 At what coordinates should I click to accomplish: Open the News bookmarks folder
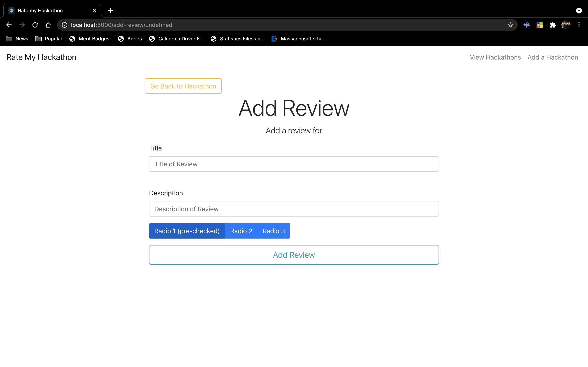tap(17, 39)
